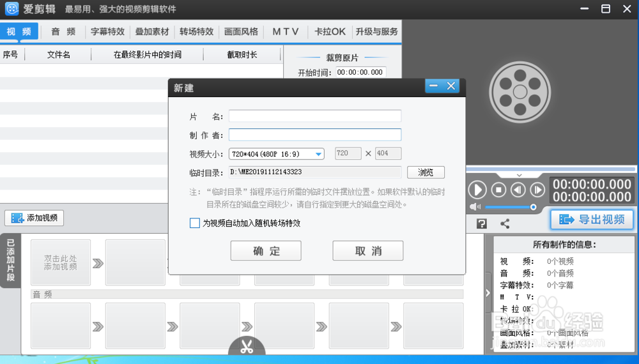
Task: Click the share icon below the preview
Action: [x=505, y=224]
